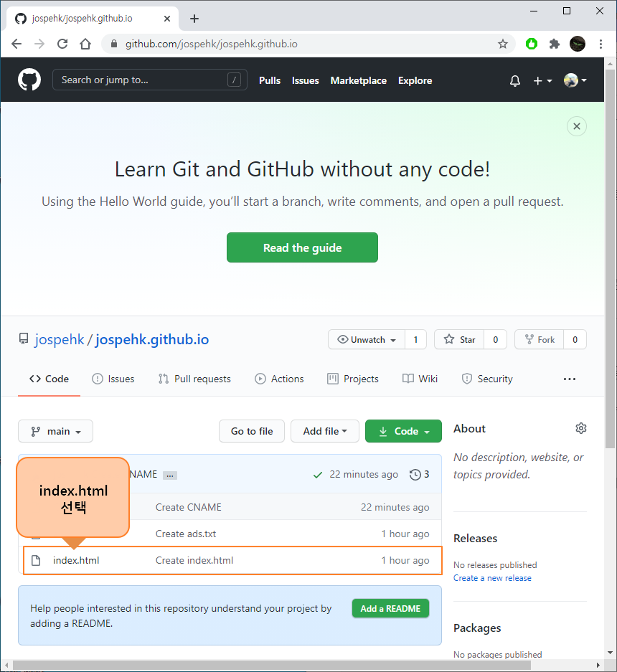The width and height of the screenshot is (617, 672).
Task: Switch to the Actions tab
Action: (x=279, y=379)
